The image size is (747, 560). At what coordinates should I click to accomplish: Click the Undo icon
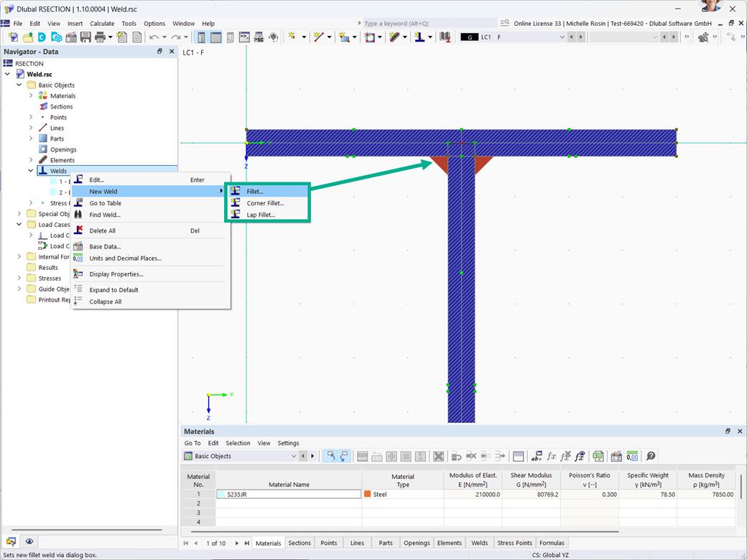[154, 37]
